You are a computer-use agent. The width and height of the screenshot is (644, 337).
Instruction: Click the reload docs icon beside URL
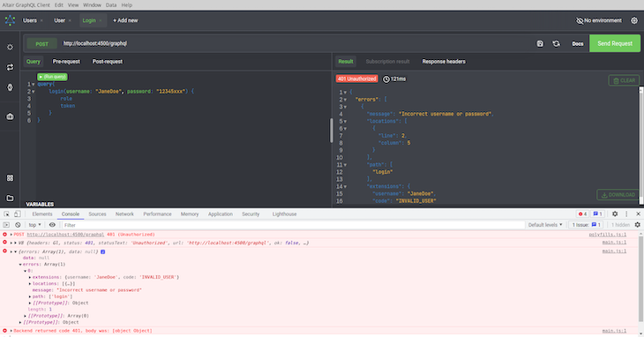point(556,43)
